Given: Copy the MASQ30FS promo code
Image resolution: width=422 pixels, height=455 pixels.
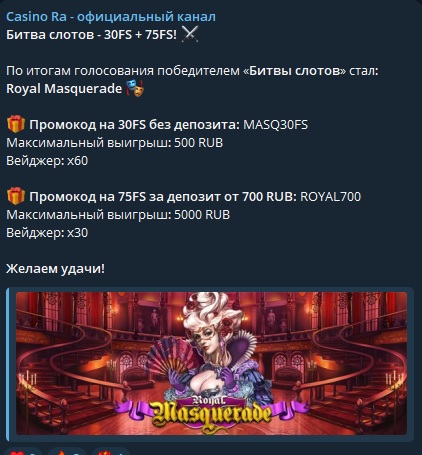Looking at the screenshot, I should coord(275,125).
